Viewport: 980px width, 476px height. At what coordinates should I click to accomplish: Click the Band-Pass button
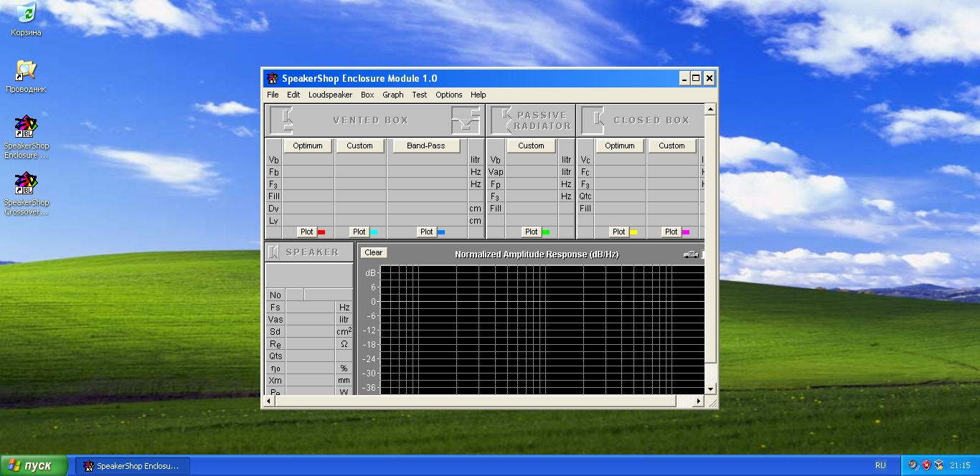pyautogui.click(x=425, y=146)
